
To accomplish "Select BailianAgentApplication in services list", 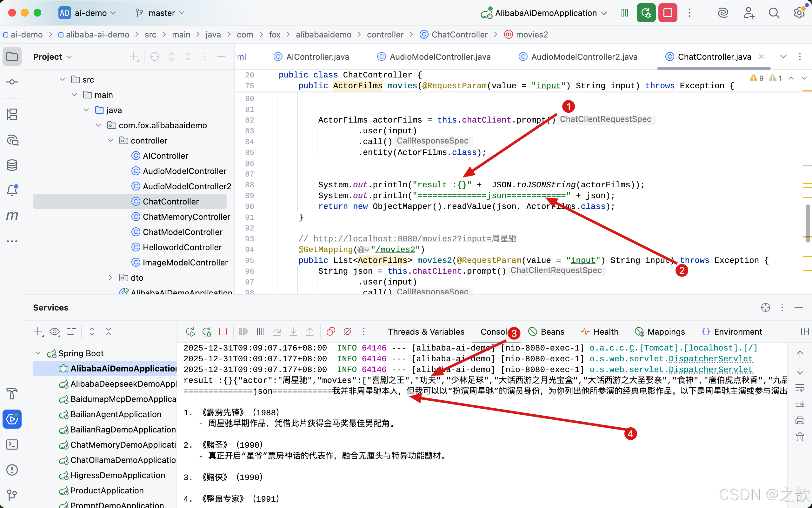I will 116,414.
